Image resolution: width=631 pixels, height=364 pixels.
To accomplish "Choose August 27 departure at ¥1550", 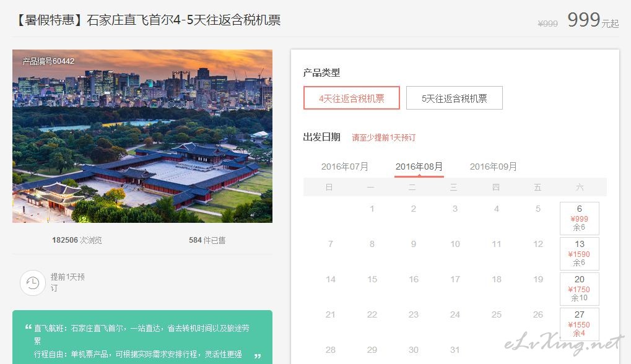I will click(x=579, y=324).
